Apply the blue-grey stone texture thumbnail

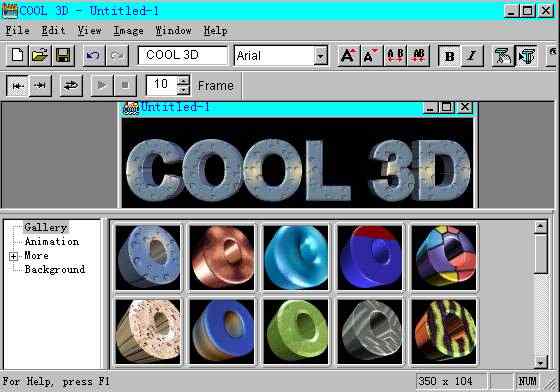(x=148, y=257)
